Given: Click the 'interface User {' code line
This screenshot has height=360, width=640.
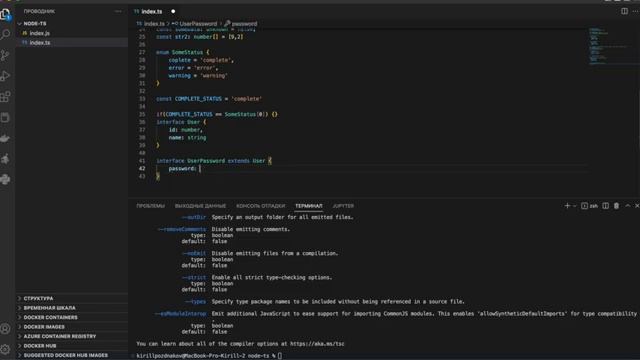Looking at the screenshot, I should coord(181,122).
